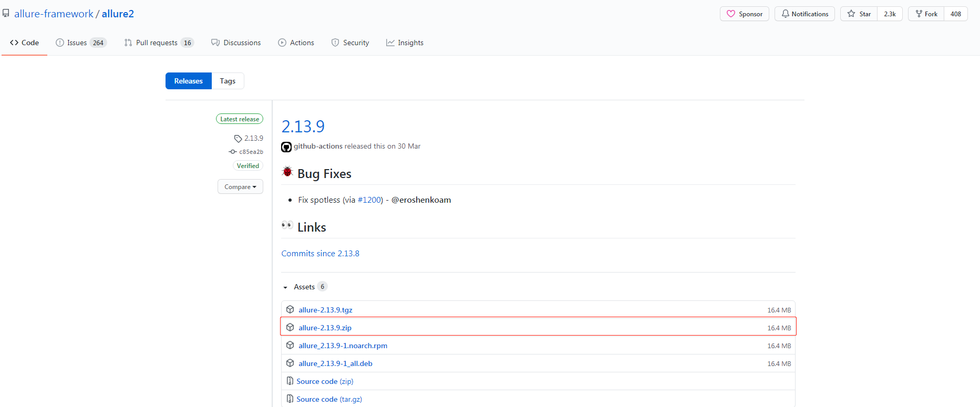Click the Security shield icon
The height and width of the screenshot is (407, 980).
coord(335,43)
